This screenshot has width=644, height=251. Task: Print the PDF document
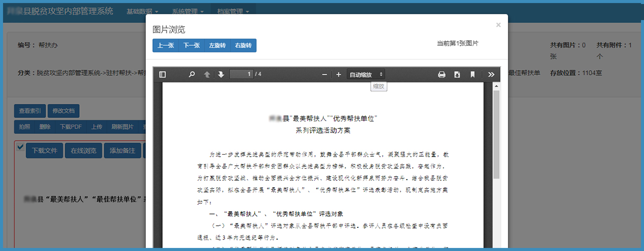442,74
